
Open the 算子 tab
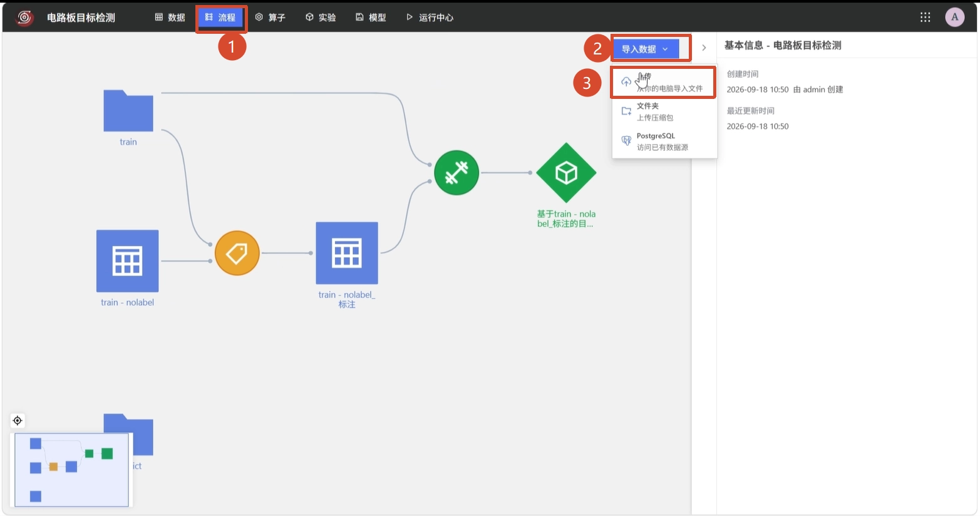(x=271, y=18)
